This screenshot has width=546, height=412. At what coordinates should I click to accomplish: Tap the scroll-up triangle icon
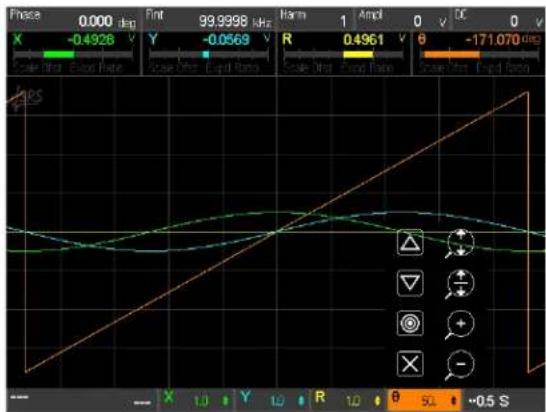coord(410,243)
